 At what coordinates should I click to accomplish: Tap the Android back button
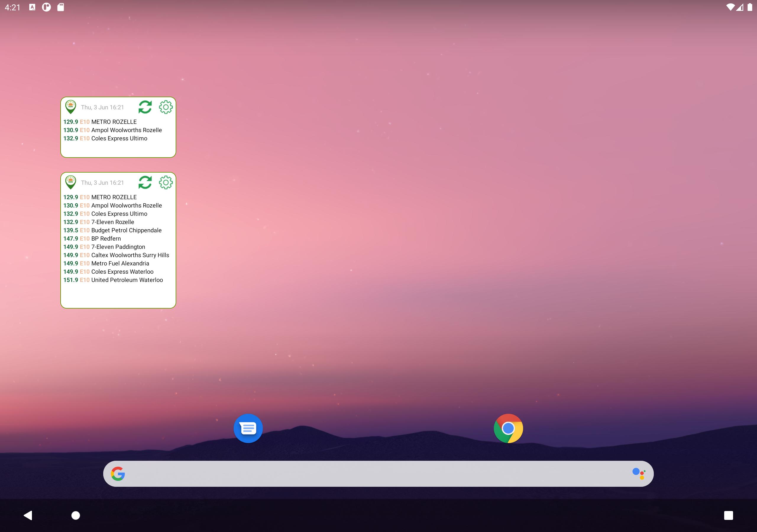28,515
